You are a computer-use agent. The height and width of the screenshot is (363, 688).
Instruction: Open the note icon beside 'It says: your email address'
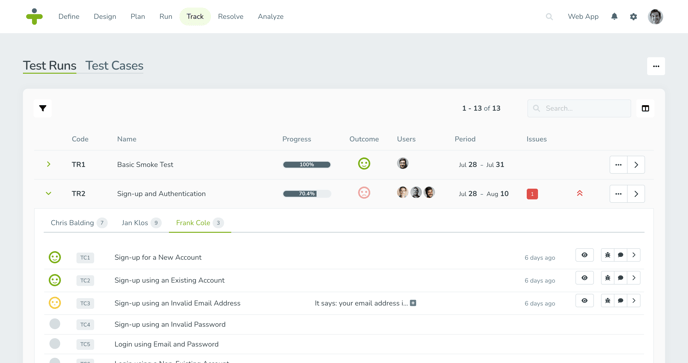point(413,303)
